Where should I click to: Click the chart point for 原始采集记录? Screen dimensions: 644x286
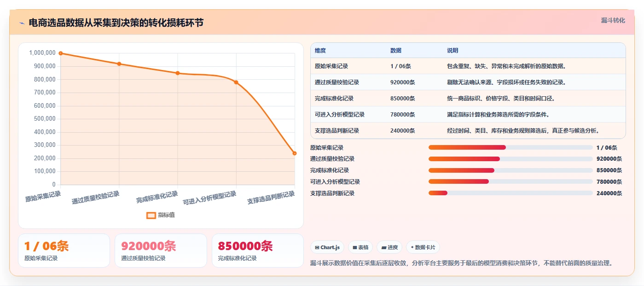coord(61,53)
